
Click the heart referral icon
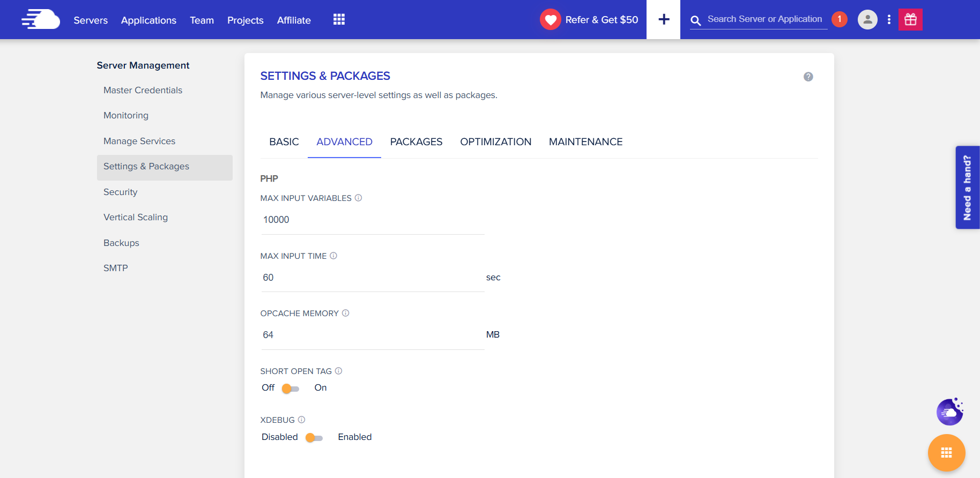pyautogui.click(x=550, y=20)
